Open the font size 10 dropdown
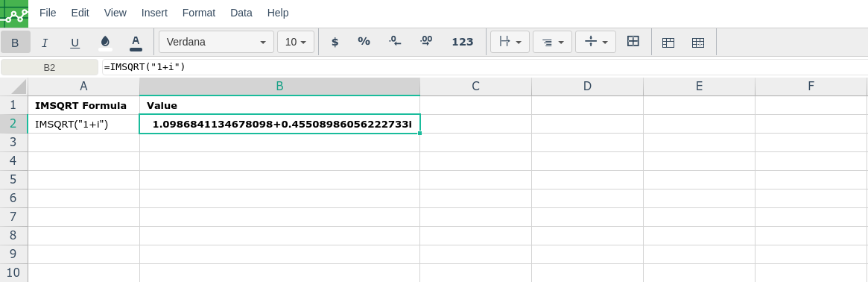868x282 pixels. tap(296, 42)
